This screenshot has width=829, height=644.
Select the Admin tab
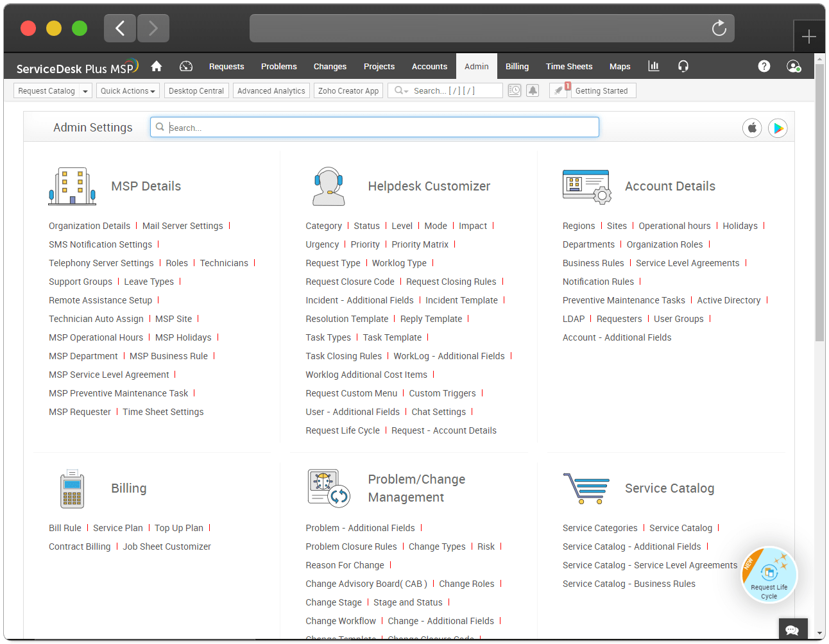(477, 66)
